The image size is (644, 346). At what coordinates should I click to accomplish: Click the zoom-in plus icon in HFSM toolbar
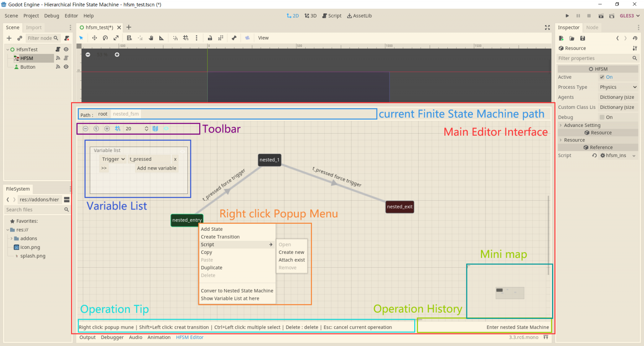107,129
